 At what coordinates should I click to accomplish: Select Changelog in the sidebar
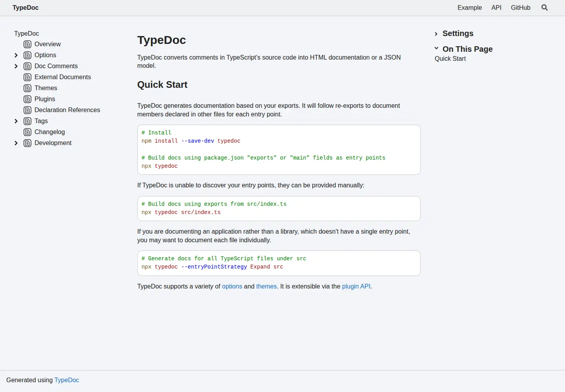[49, 132]
